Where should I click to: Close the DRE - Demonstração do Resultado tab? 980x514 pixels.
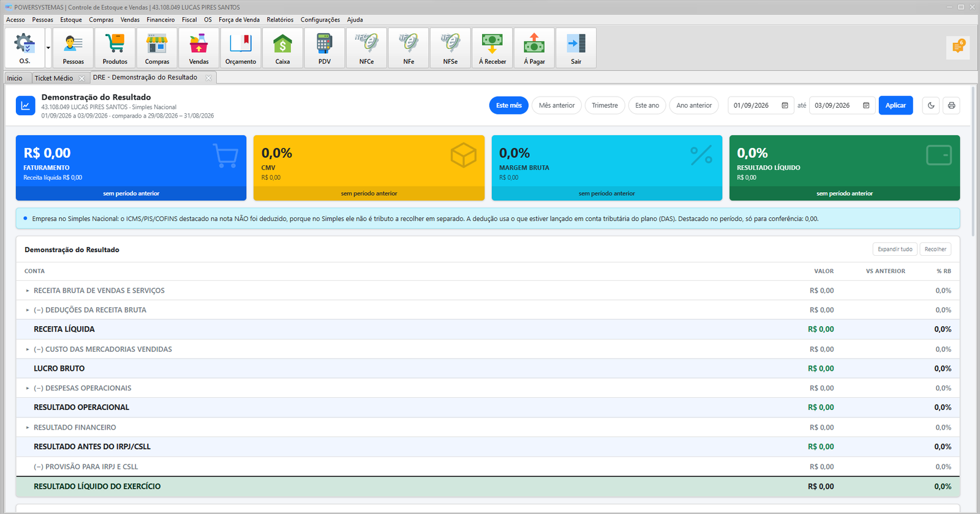point(208,78)
